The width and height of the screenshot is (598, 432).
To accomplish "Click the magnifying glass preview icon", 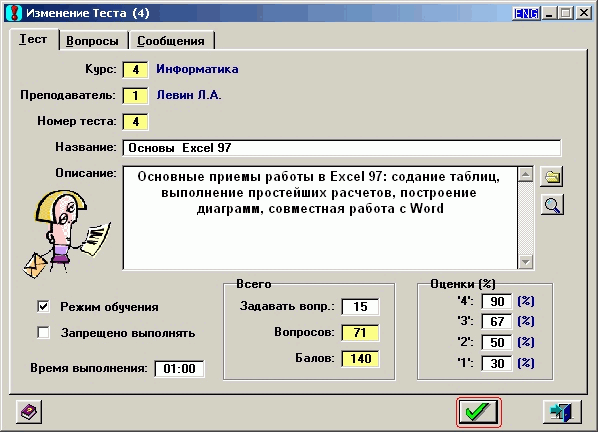I will click(552, 205).
